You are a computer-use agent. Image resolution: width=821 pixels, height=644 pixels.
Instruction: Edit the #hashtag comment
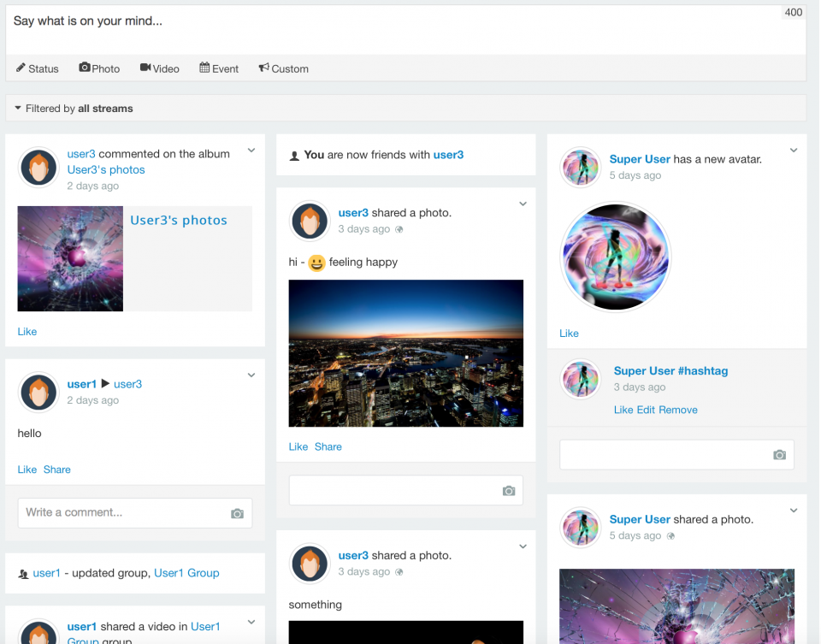pyautogui.click(x=646, y=410)
